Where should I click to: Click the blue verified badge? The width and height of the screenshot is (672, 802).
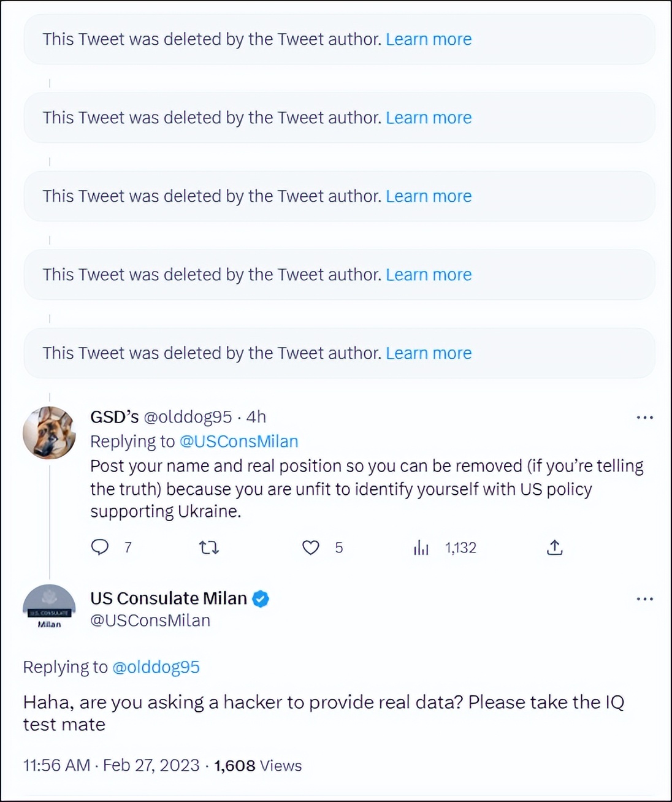click(x=261, y=599)
